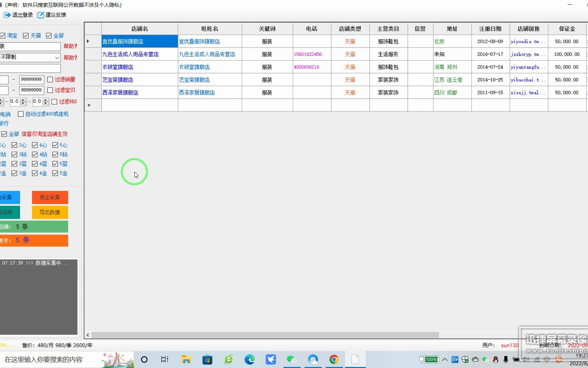
Task: Click the stepper arrows of the rightmost 0.0 field
Action: pos(46,102)
